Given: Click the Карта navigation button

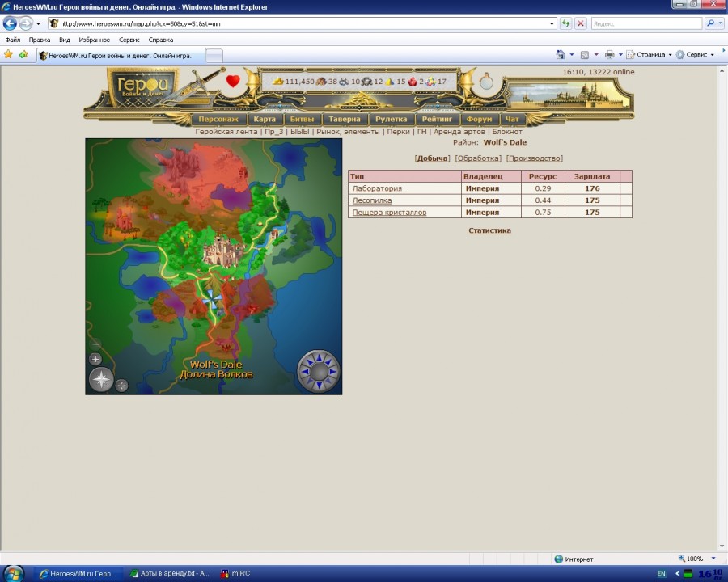Looking at the screenshot, I should click(265, 120).
